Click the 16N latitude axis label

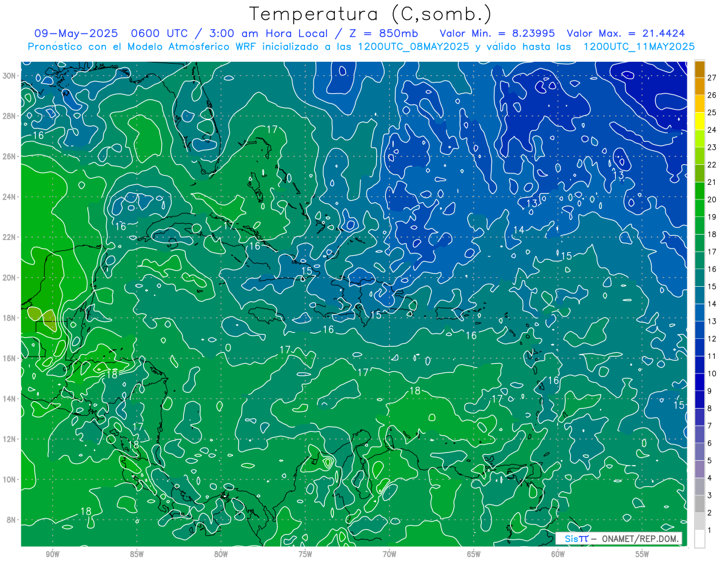tap(9, 358)
